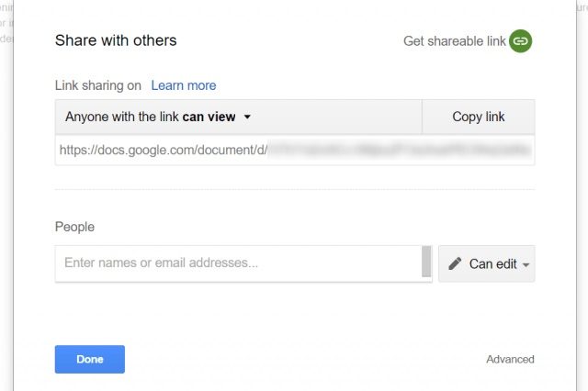Select the blurred document ID in the URL

coord(398,150)
